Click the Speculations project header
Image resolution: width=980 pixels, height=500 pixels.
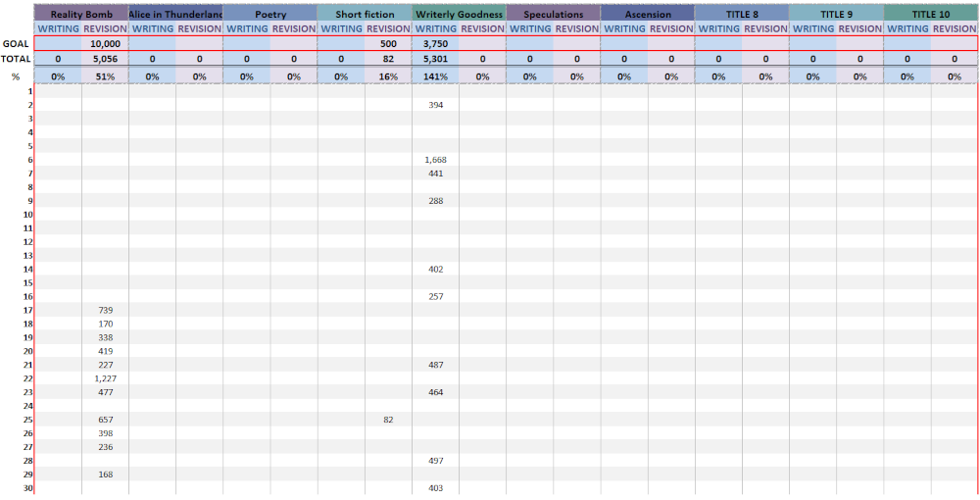[553, 15]
